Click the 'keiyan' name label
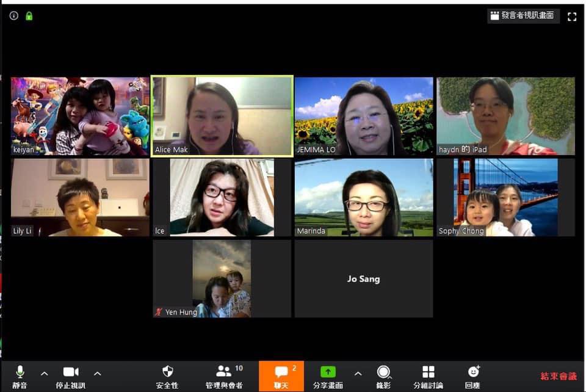Screen dimensions: 586x392 (24, 150)
